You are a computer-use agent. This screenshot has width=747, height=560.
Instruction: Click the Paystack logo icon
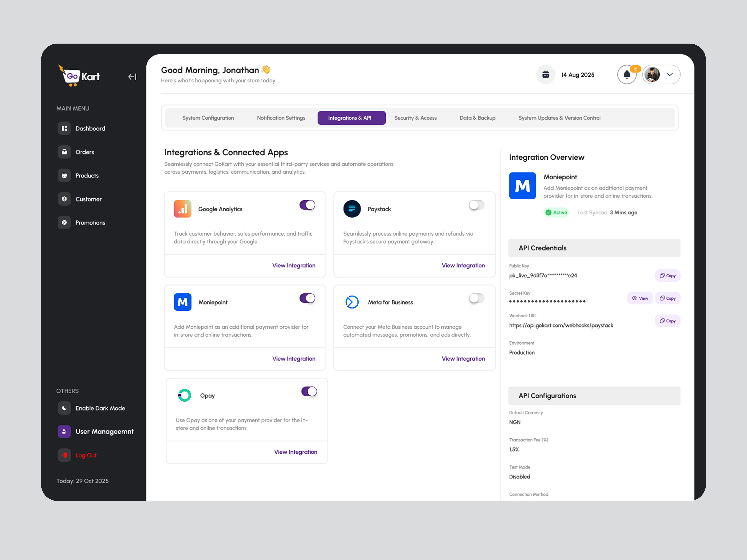point(352,209)
